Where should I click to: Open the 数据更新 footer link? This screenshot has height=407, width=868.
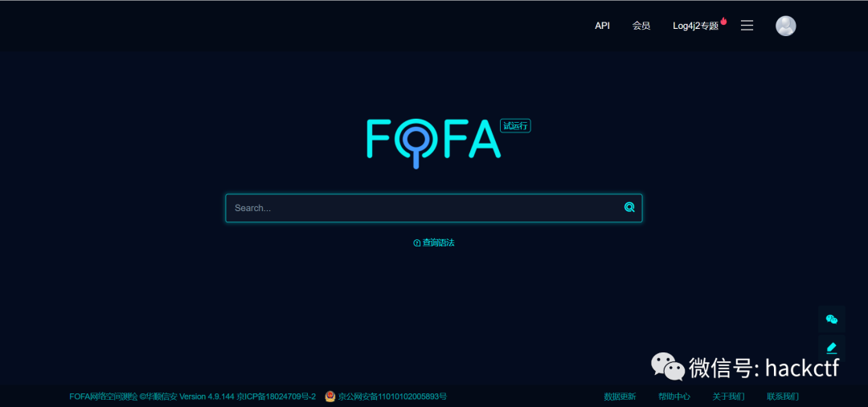pos(620,397)
